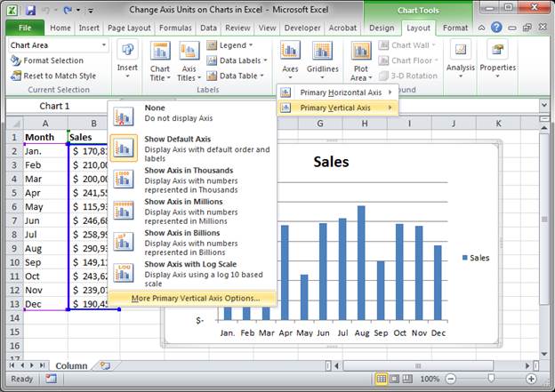Switch to the Home ribbon tab
Image resolution: width=555 pixels, height=392 pixels.
coord(60,28)
